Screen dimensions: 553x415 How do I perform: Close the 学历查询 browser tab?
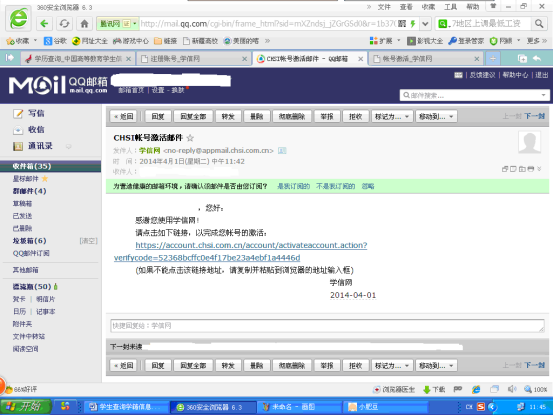[x=129, y=59]
